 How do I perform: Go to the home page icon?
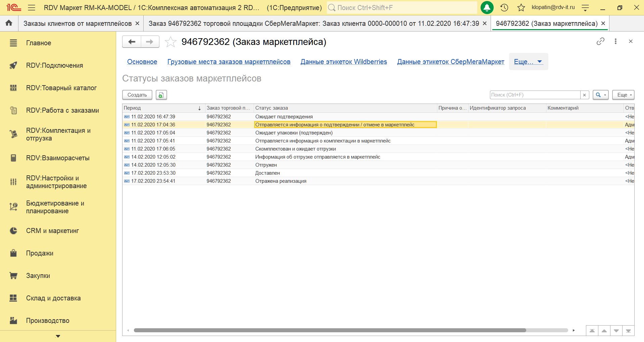[x=9, y=23]
